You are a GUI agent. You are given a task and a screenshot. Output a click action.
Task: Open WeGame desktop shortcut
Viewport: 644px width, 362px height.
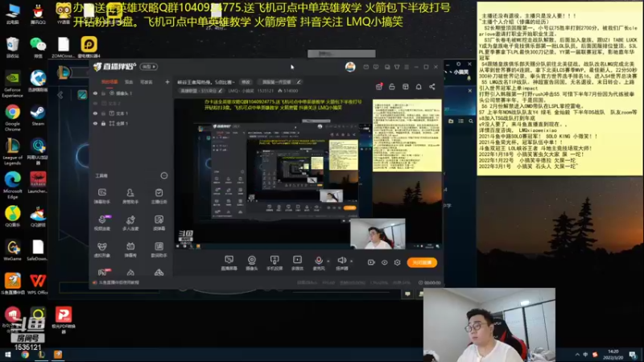[13, 250]
